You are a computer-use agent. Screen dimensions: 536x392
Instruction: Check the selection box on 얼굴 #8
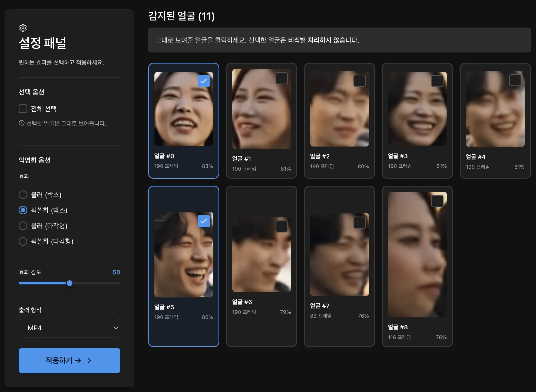pos(437,200)
